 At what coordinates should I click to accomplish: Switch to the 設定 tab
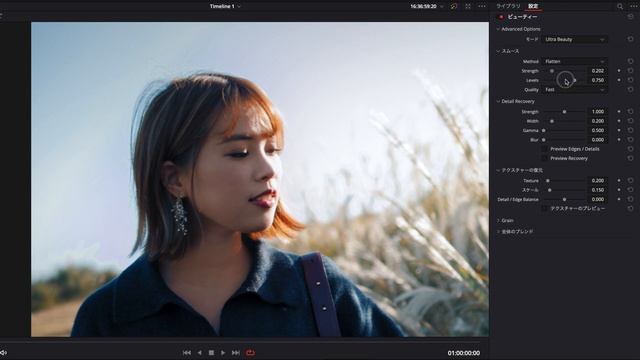[533, 6]
